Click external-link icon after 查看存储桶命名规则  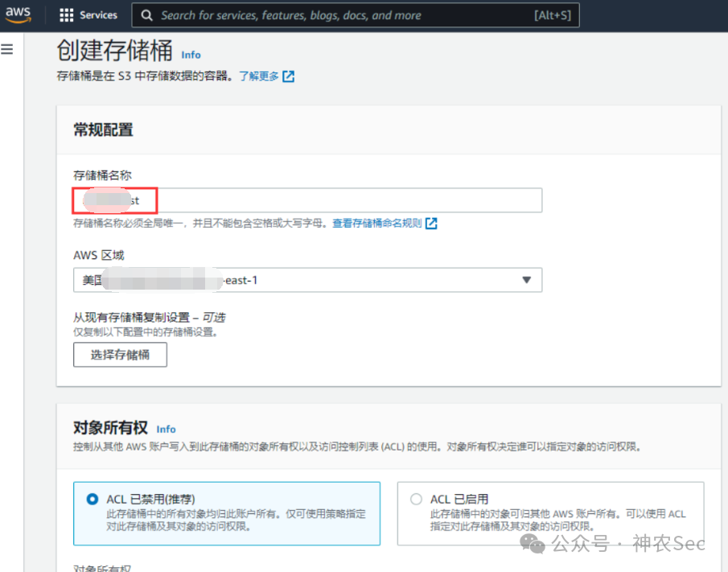[x=431, y=224]
